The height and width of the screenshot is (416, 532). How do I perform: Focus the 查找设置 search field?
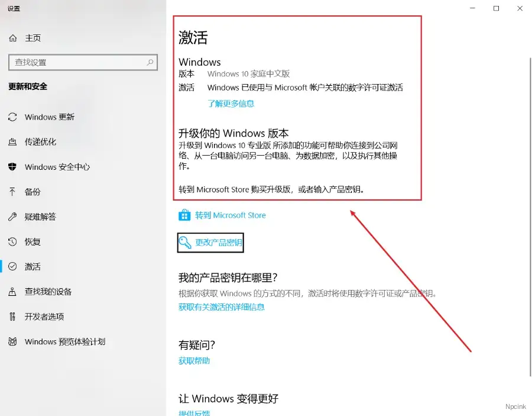tap(77, 62)
